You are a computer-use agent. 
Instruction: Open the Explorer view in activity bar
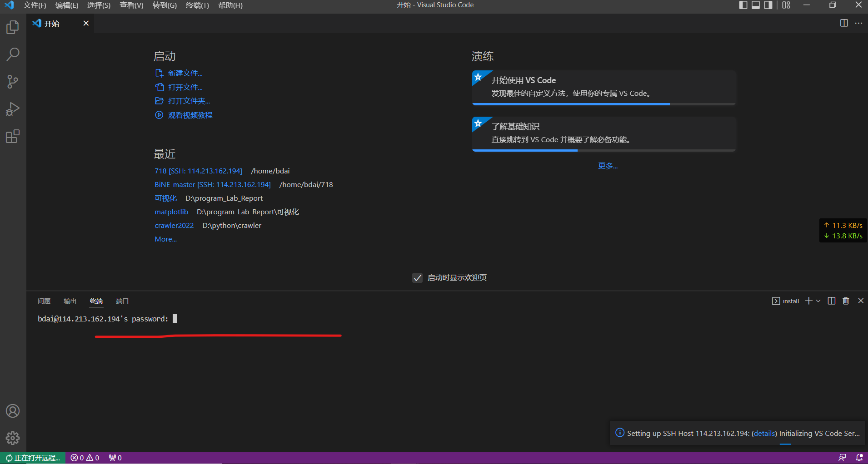13,27
